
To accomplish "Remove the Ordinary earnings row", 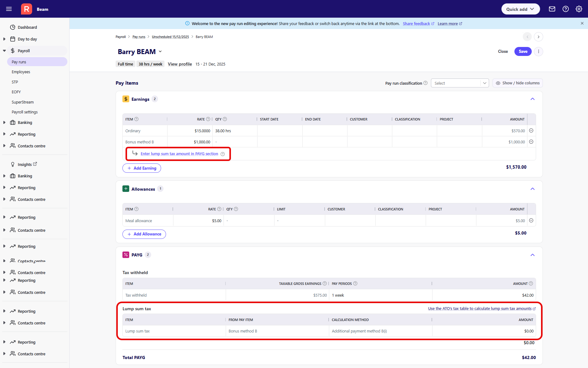I will [x=531, y=131].
